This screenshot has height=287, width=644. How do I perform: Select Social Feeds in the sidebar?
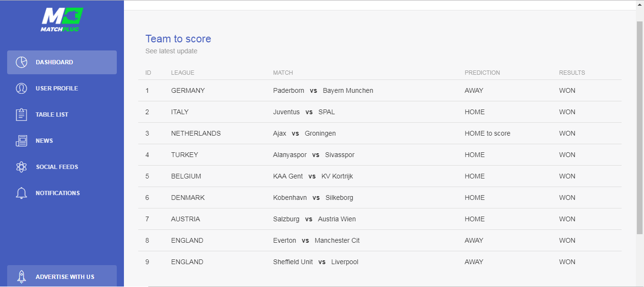point(57,167)
